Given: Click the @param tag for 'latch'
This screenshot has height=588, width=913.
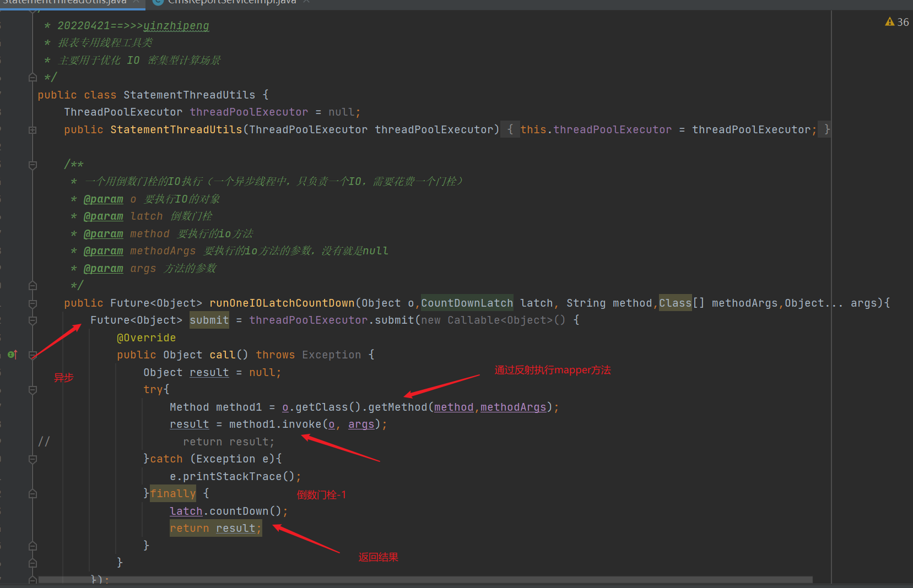Looking at the screenshot, I should (103, 216).
